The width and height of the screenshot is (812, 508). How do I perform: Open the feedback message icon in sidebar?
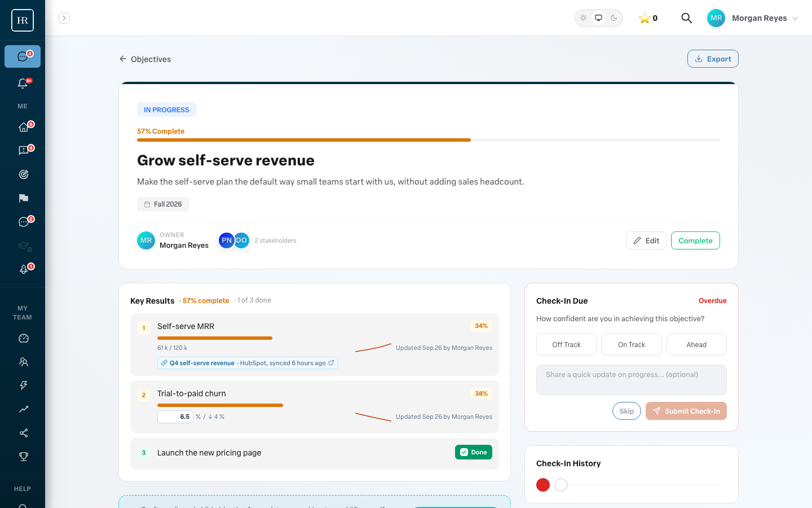pyautogui.click(x=23, y=151)
